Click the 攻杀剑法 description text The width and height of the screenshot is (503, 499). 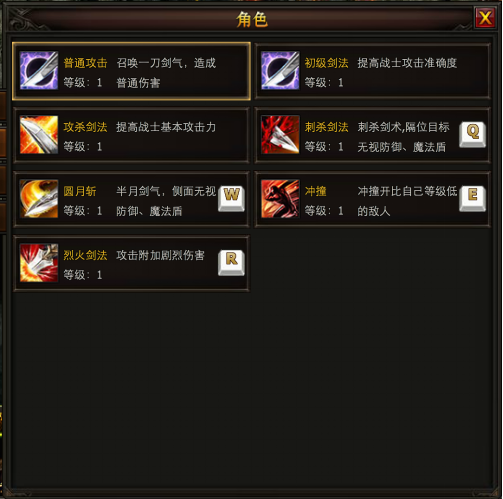(x=166, y=127)
